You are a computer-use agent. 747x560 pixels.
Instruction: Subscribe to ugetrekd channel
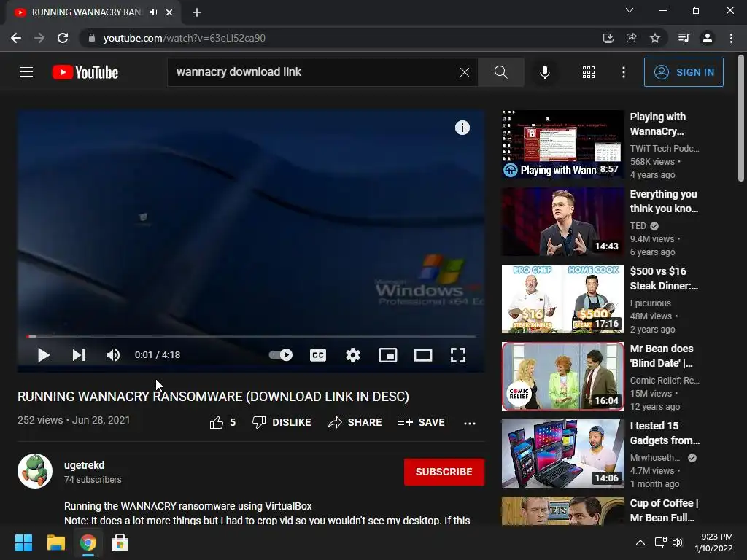444,472
